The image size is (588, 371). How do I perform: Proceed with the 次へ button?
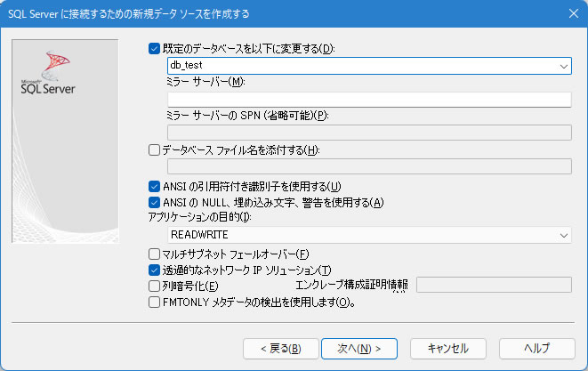352,347
